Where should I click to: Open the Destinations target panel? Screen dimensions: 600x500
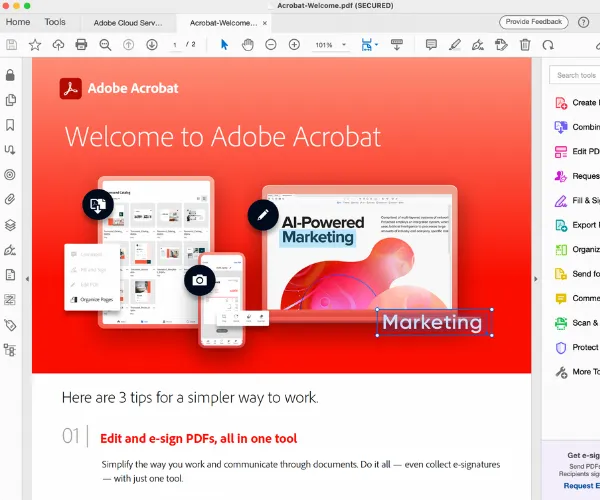tap(10, 175)
